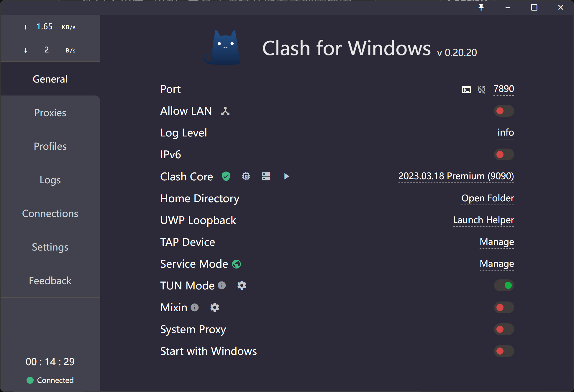The image size is (574, 392).
Task: Click the green shield icon next to Clash Core
Action: point(226,176)
